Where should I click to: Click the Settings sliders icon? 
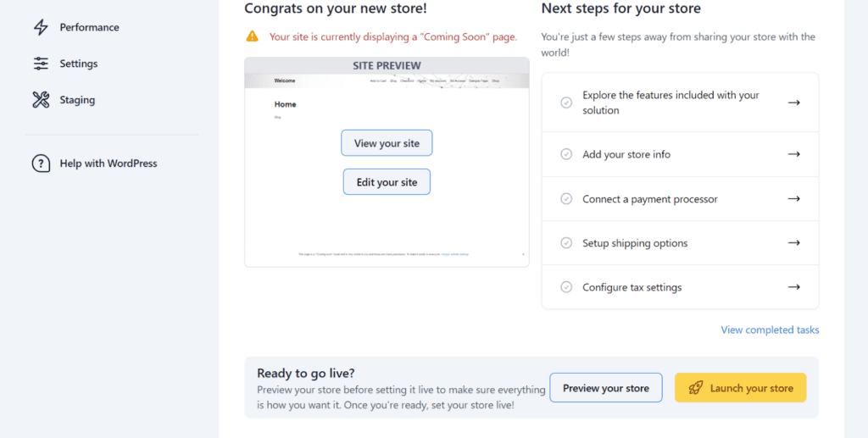pyautogui.click(x=41, y=64)
